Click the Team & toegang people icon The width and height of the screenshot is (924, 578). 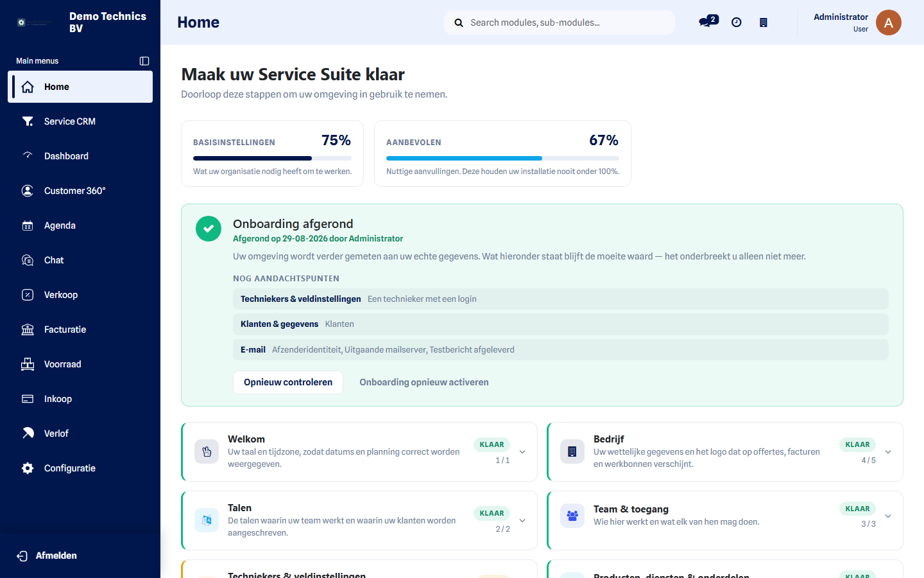[x=572, y=516]
